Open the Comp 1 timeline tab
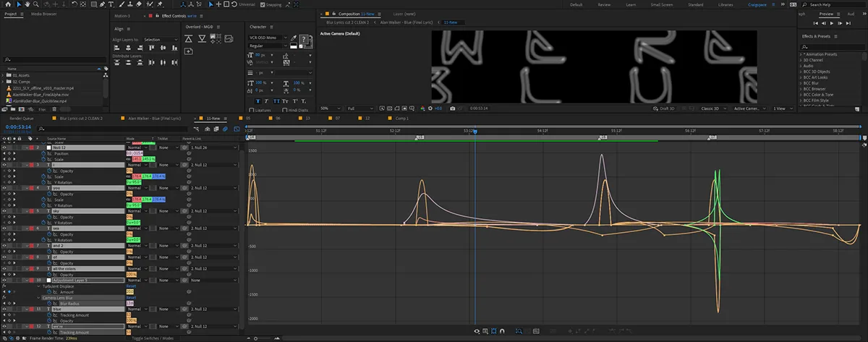Screen dimensions: 868x342 pos(402,118)
